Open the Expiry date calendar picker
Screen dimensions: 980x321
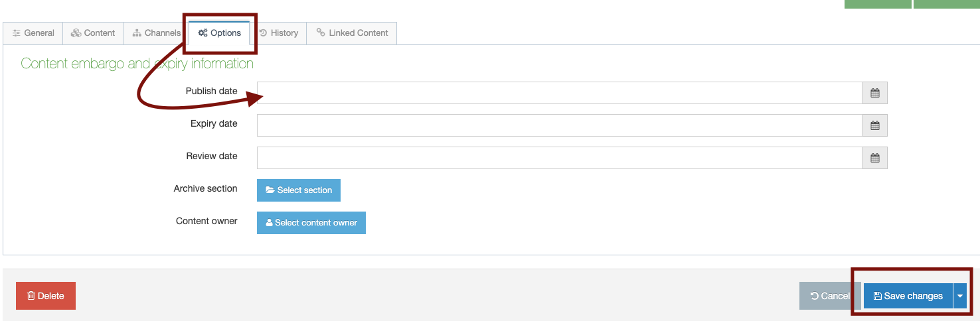pos(874,126)
